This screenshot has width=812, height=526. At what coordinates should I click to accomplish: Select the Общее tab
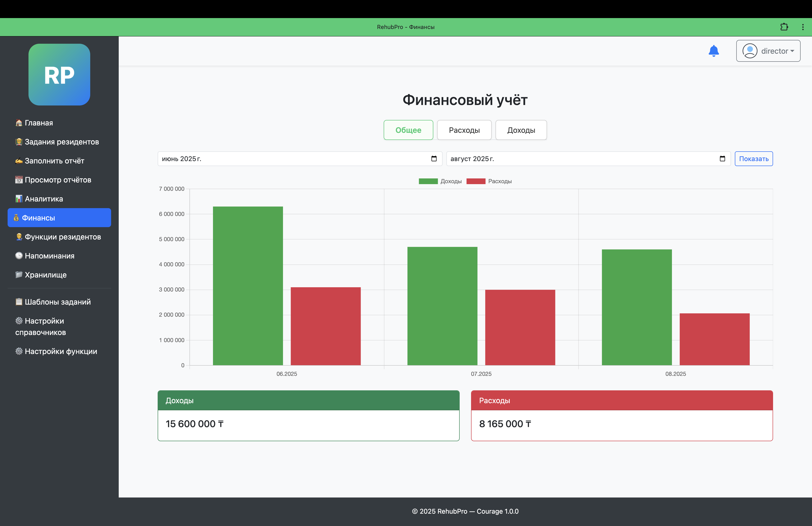pyautogui.click(x=408, y=130)
